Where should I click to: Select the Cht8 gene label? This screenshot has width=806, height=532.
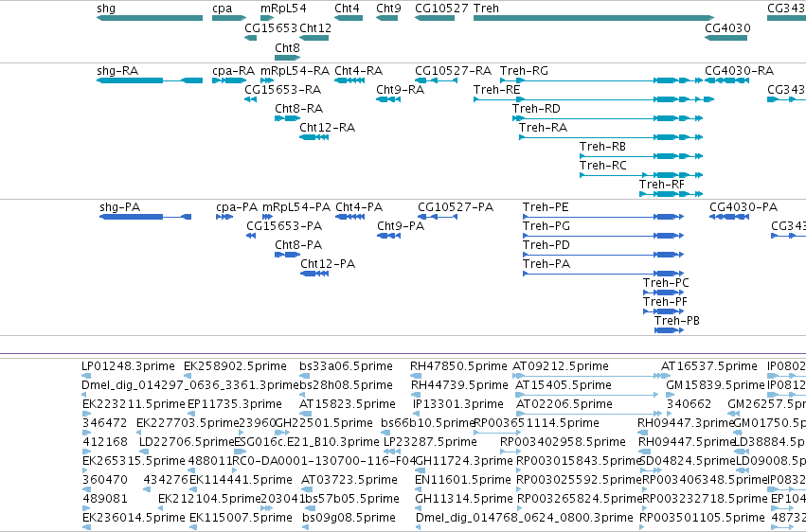[287, 47]
